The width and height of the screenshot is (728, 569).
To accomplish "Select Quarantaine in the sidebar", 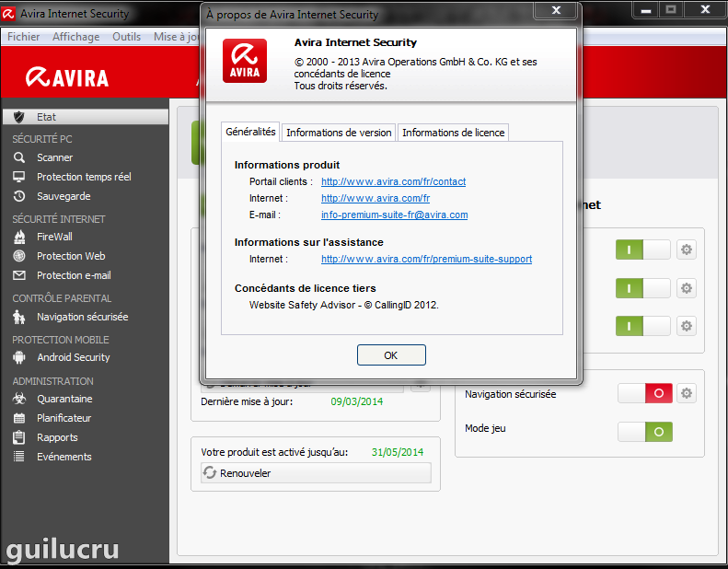I will coord(64,399).
